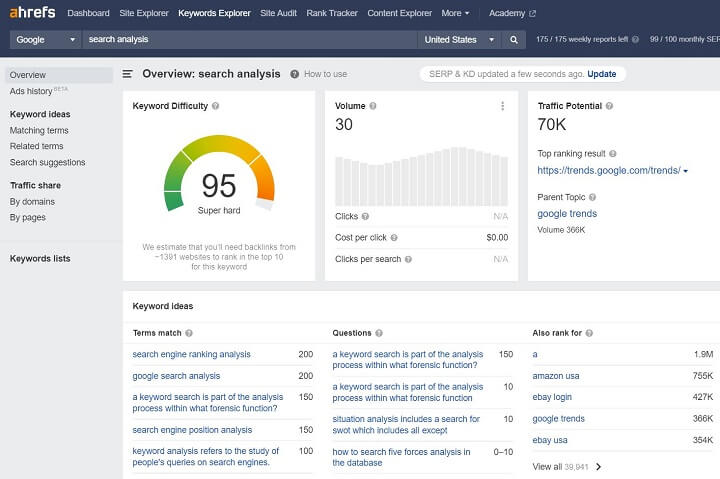Screen dimensions: 720x479
Task: Open Site Audit
Action: (278, 13)
